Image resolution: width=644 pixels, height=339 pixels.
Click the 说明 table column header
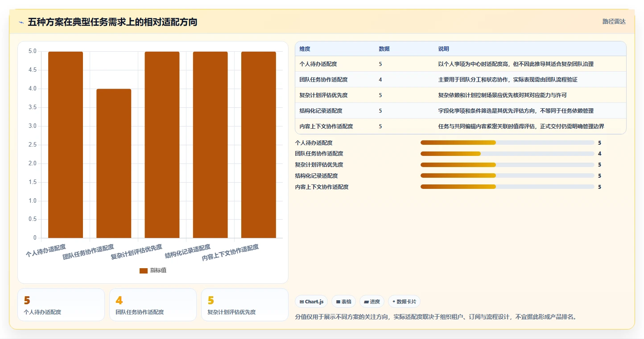[x=444, y=49]
